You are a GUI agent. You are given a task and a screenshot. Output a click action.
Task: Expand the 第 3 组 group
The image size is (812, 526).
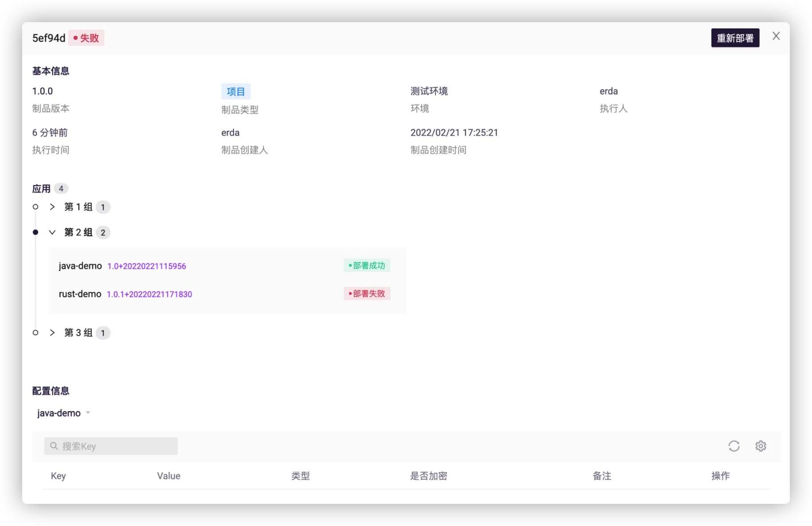(52, 333)
